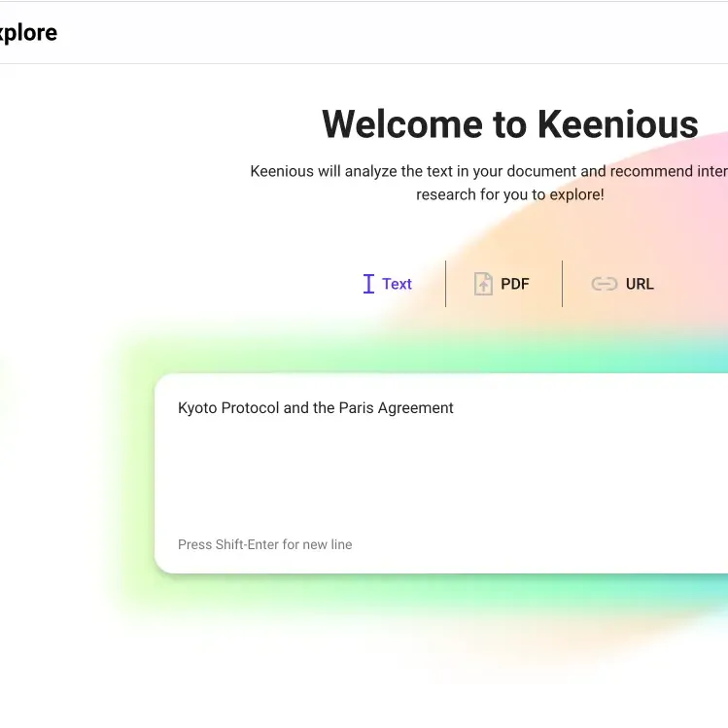Click the text cursor icon beside Text
The image size is (728, 728).
[x=368, y=284]
